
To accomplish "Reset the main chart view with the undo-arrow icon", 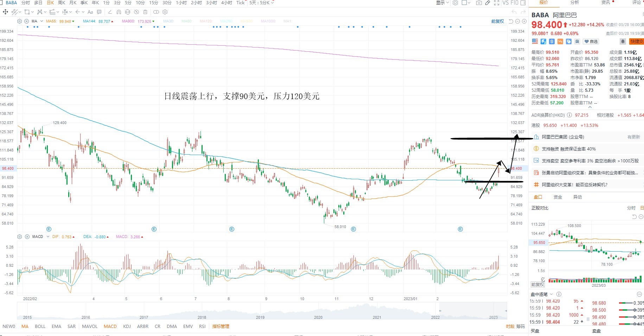I will pyautogui.click(x=511, y=21).
